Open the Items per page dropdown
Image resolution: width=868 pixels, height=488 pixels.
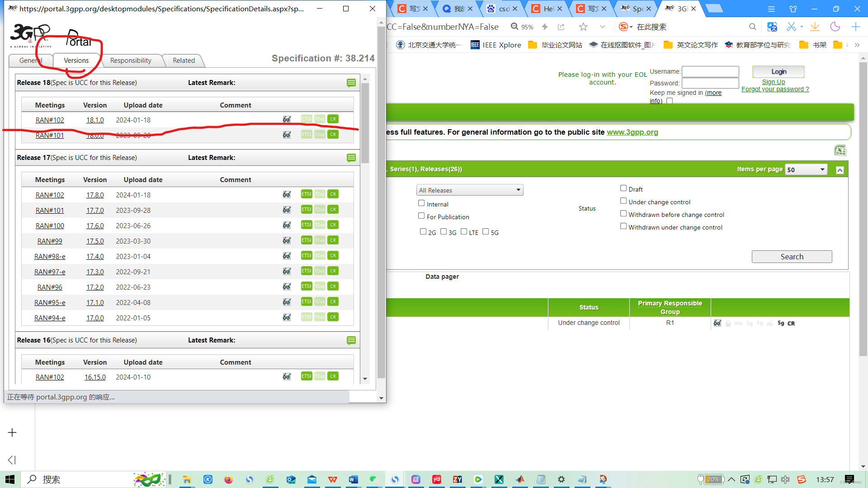806,170
